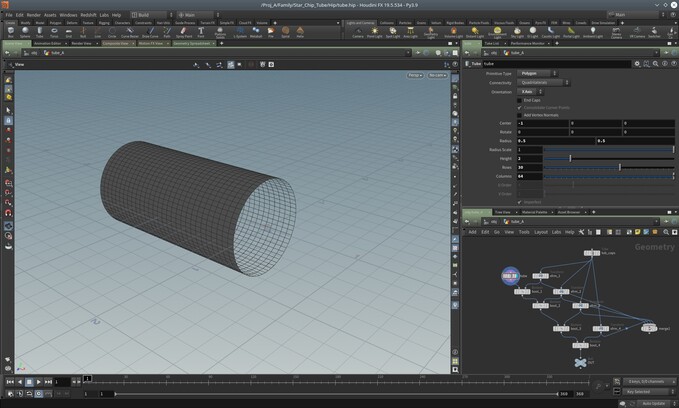The width and height of the screenshot is (679, 408).
Task: Create an Environment Light from the shelf
Action: point(497,32)
